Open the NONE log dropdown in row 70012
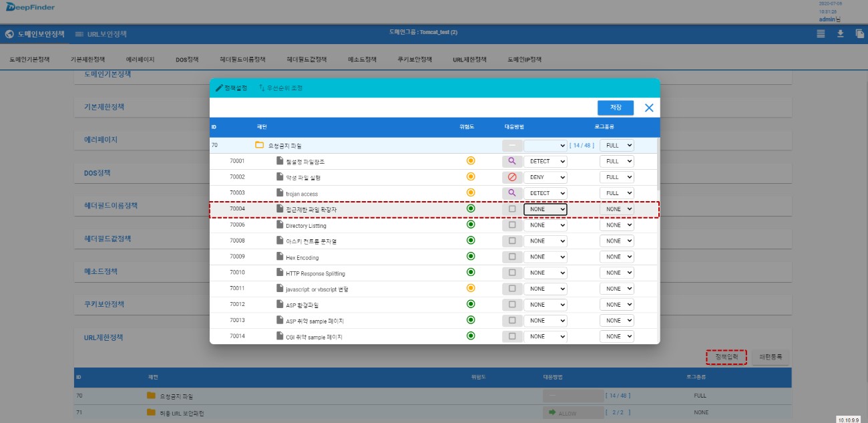 617,305
